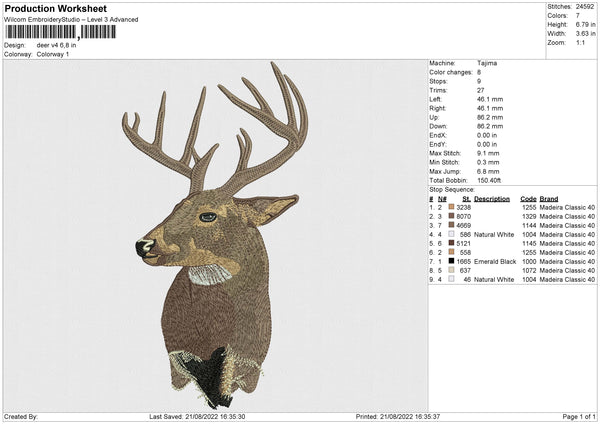This screenshot has height=424, width=600.
Task: Click thread code '1145' in stop sequence
Action: point(529,243)
